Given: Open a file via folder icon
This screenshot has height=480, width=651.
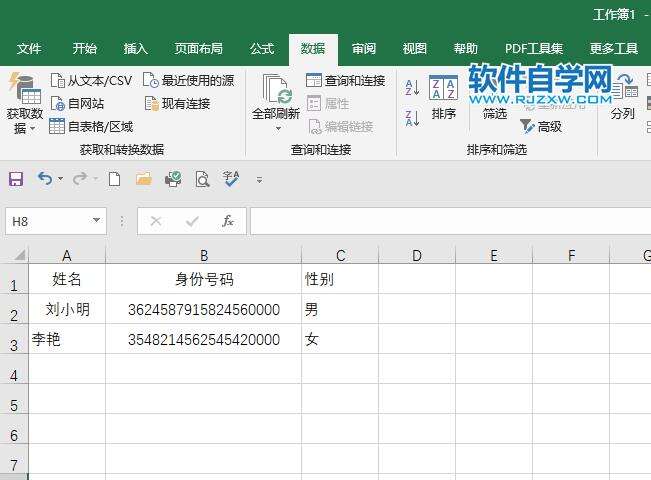Looking at the screenshot, I should 144,179.
